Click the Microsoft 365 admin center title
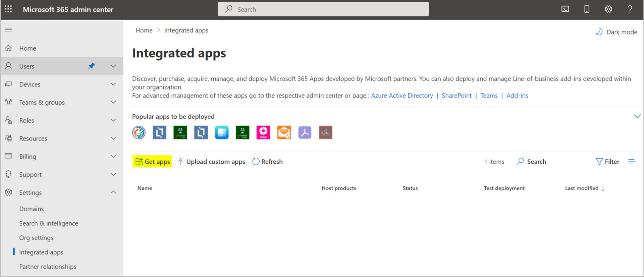Screen dimensions: 644x277 68,9
